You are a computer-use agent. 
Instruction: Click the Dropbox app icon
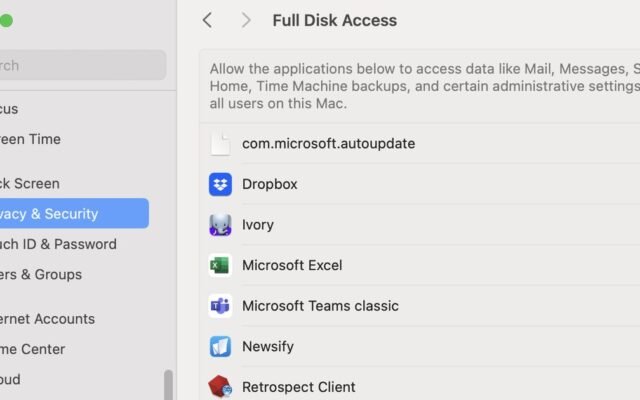(220, 184)
